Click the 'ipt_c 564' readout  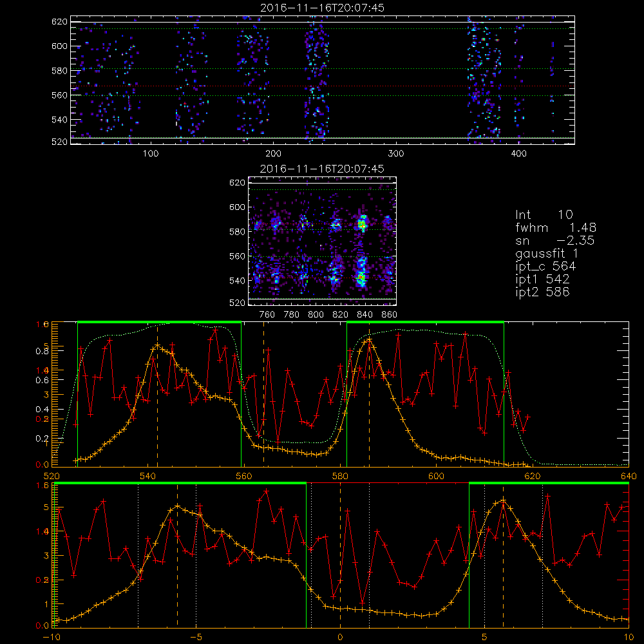pos(545,267)
